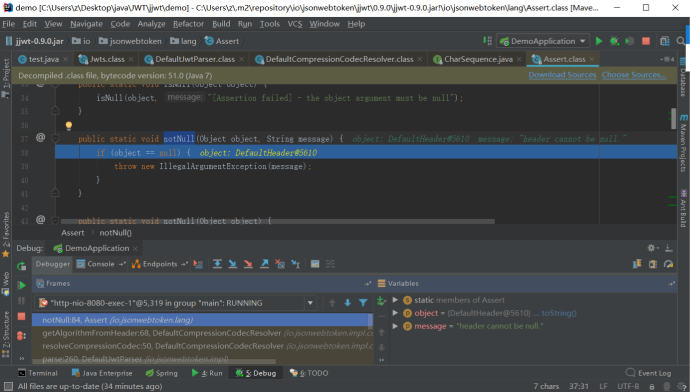This screenshot has height=392, width=690.
Task: Open 6: TODO tool window
Action: [x=309, y=373]
